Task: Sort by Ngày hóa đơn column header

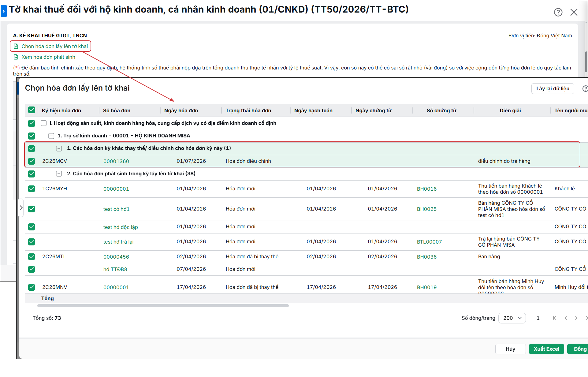Action: 181,110
